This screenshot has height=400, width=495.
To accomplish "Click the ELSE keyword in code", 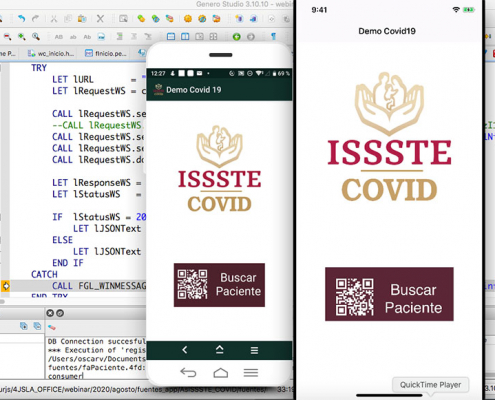I will [62, 240].
